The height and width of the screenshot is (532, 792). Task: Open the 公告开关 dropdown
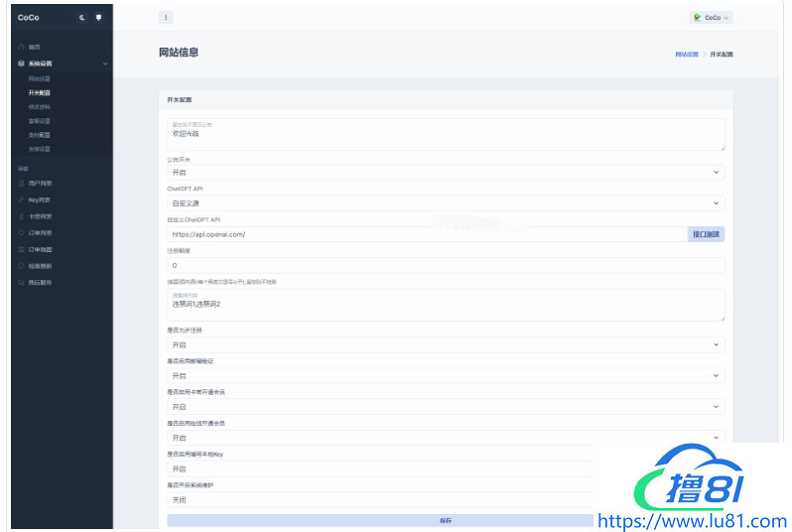pos(446,173)
